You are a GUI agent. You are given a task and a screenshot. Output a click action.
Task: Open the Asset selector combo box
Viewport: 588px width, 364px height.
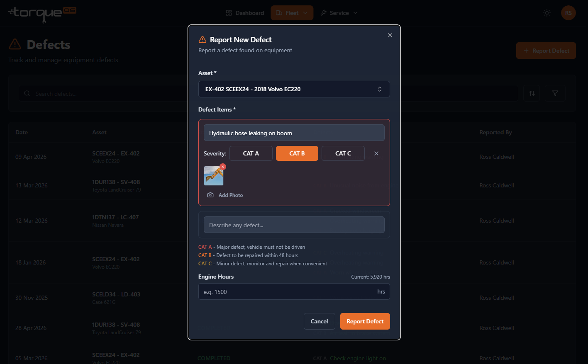(294, 89)
